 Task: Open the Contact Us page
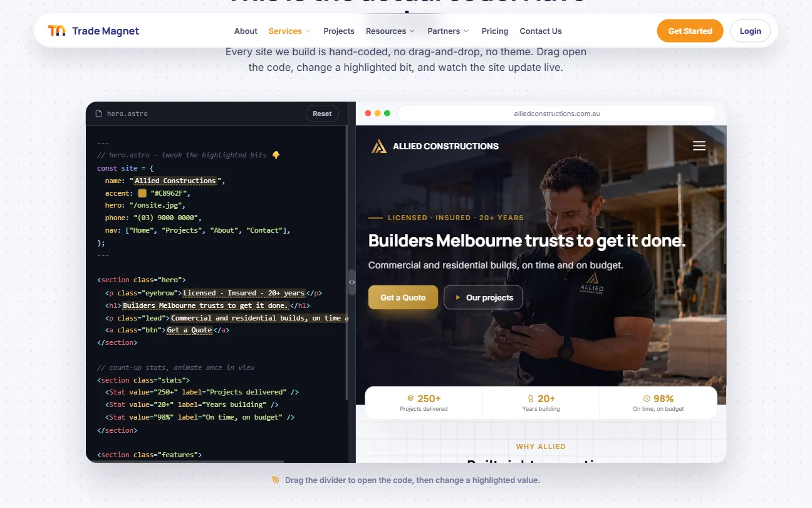[x=541, y=31]
